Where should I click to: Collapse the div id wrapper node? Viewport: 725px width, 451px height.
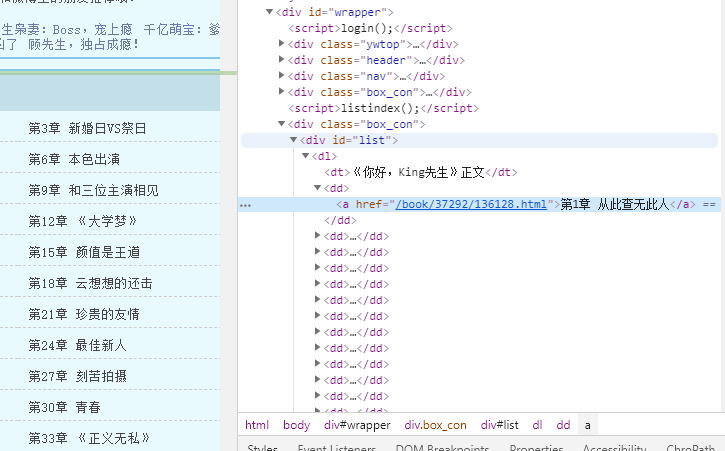coord(270,12)
